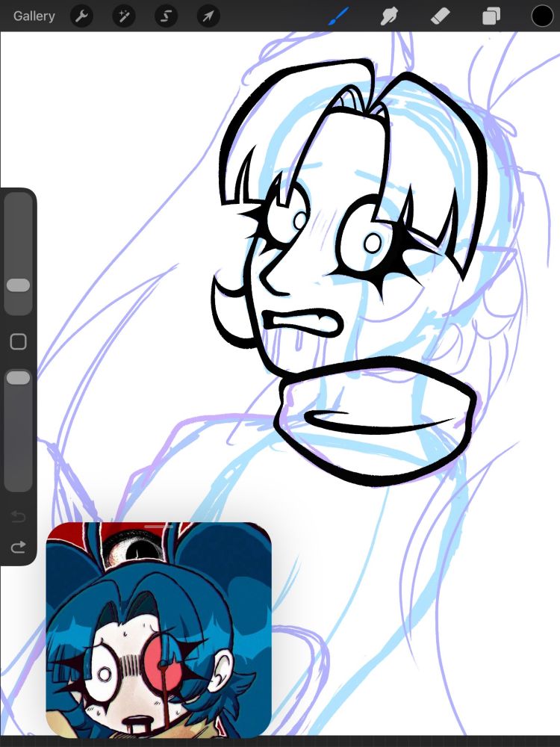Open the black color picker circle
560x747 pixels.
tap(542, 16)
